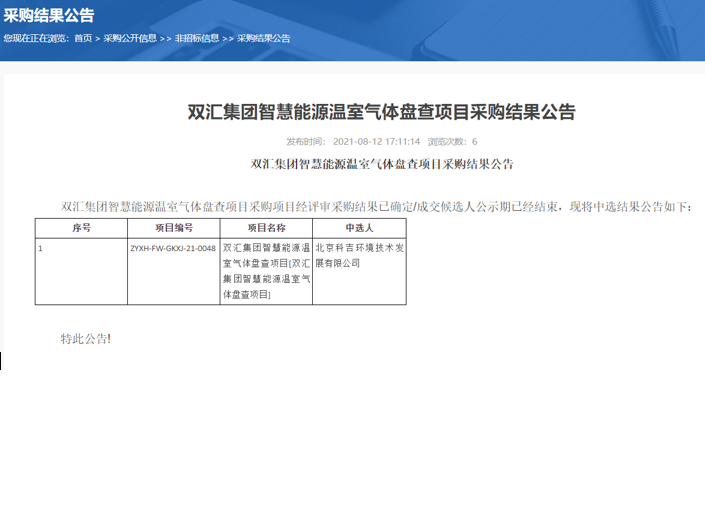Viewport: 705px width, 528px height.
Task: Click winner 北京科吉环境技术发展有限公司 cell
Action: (x=358, y=255)
